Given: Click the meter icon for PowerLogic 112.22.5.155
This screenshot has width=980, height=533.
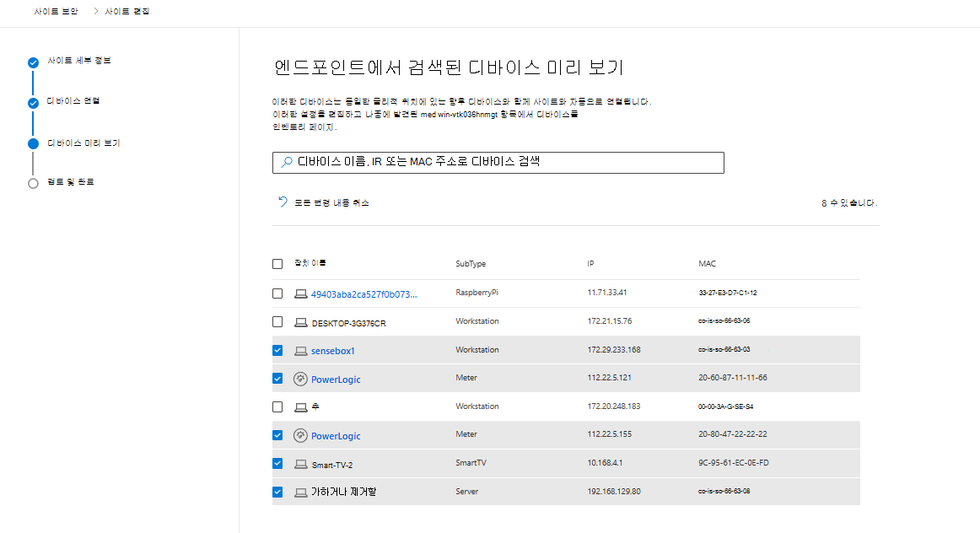Looking at the screenshot, I should click(300, 436).
